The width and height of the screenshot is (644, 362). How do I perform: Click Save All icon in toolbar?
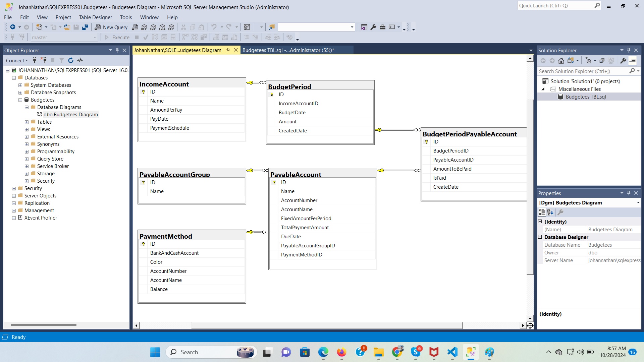click(x=85, y=27)
